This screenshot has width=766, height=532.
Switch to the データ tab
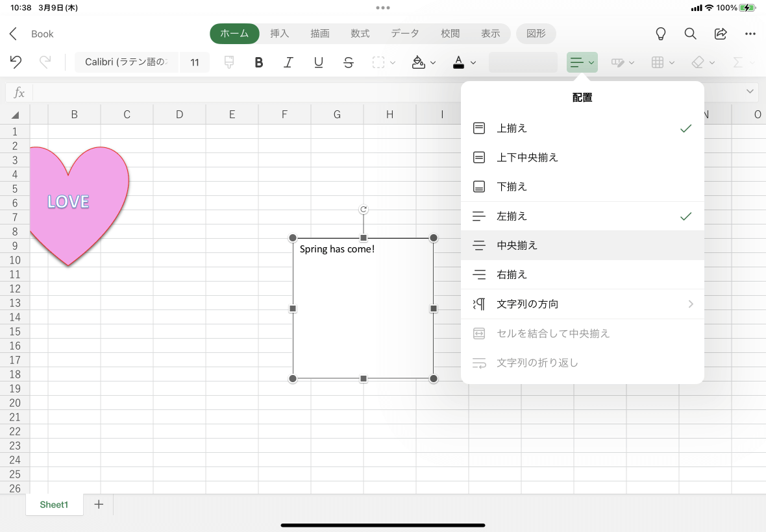pyautogui.click(x=405, y=34)
